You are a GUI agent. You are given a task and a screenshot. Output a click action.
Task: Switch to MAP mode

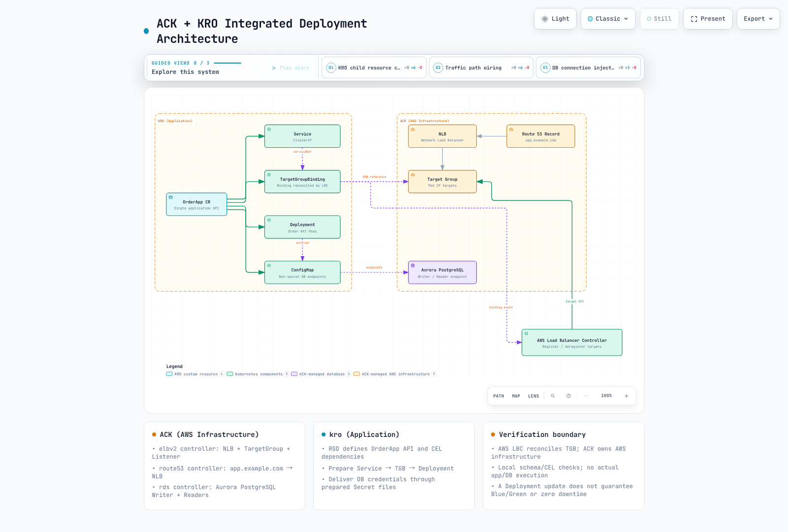click(516, 396)
